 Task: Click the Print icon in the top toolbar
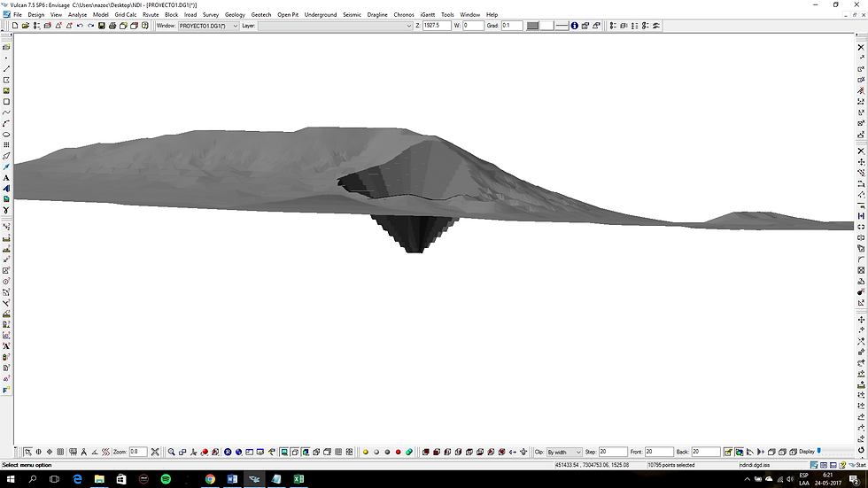pyautogui.click(x=112, y=26)
